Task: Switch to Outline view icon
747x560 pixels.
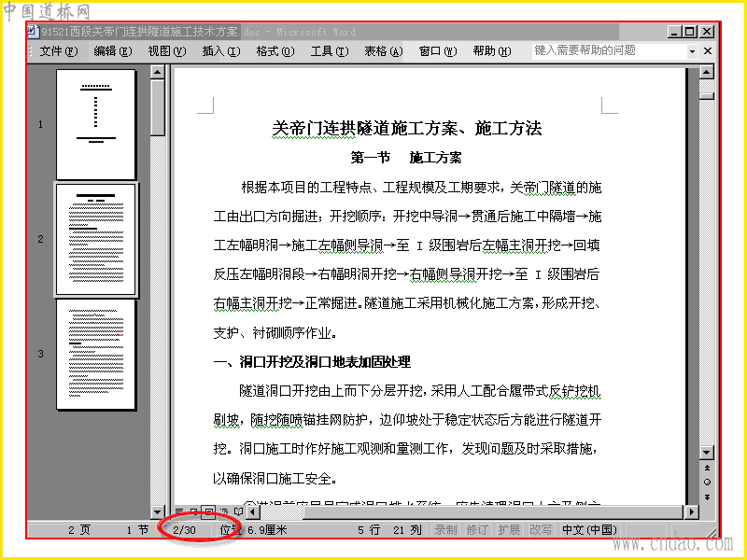Action: coord(223,512)
